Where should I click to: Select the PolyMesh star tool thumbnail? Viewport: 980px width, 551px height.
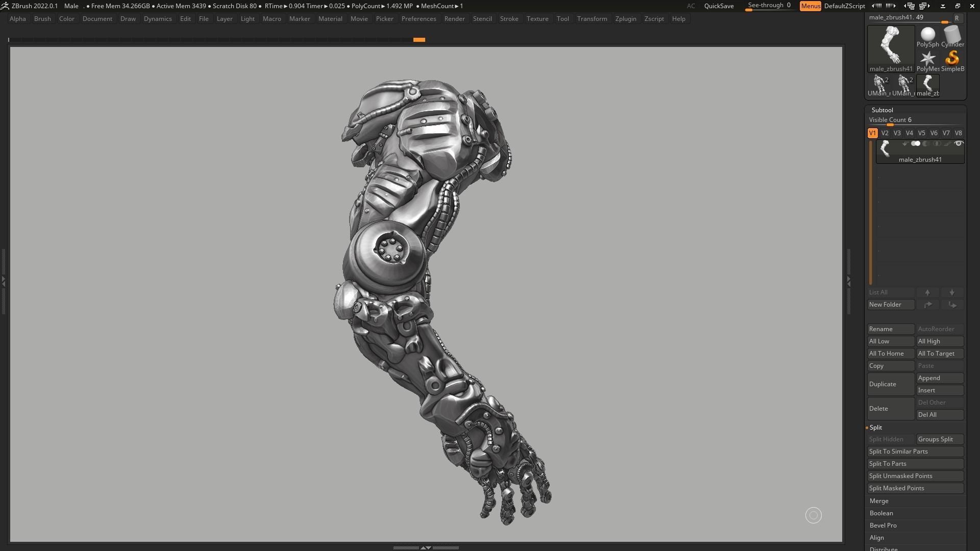[x=927, y=61]
